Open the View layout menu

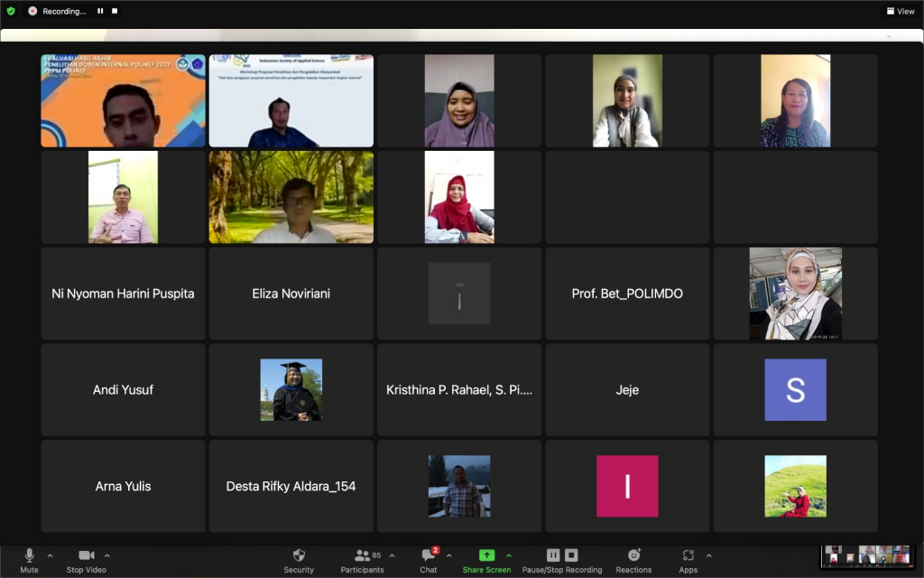coord(901,11)
